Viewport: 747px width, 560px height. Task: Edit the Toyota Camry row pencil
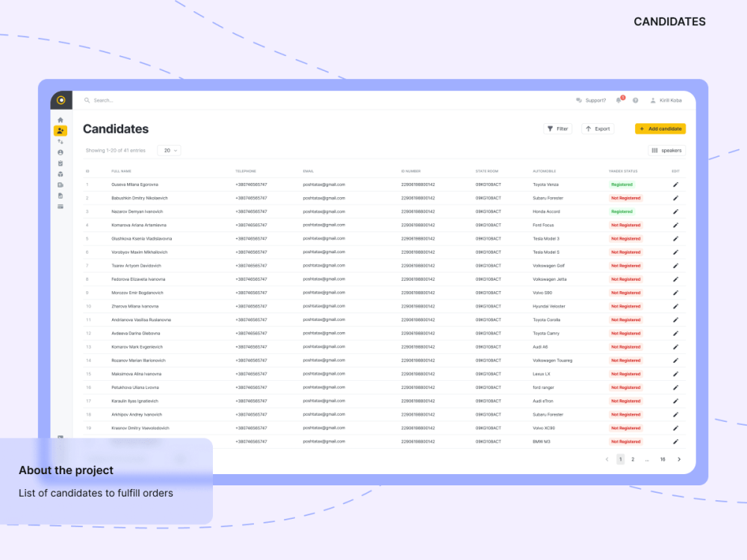[x=675, y=333]
